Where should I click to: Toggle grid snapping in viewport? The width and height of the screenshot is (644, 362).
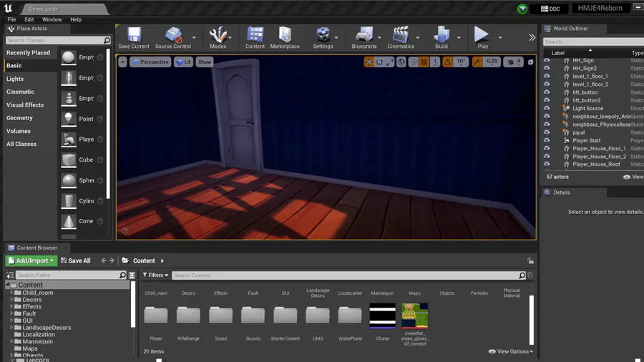click(x=424, y=62)
